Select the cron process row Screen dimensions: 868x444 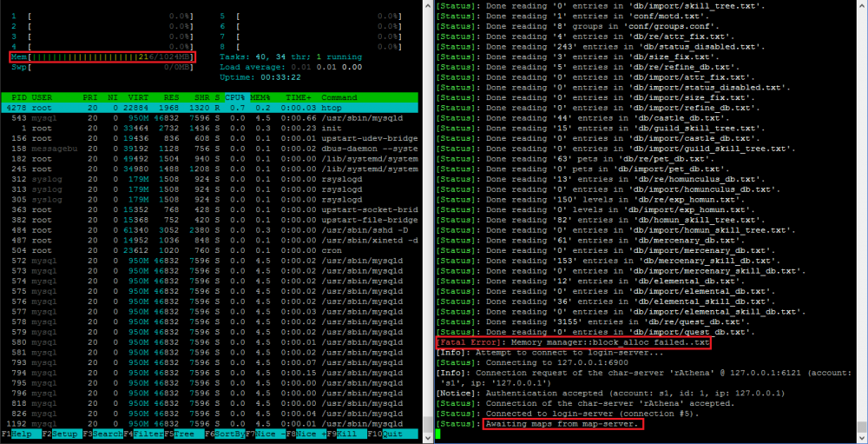[210, 250]
